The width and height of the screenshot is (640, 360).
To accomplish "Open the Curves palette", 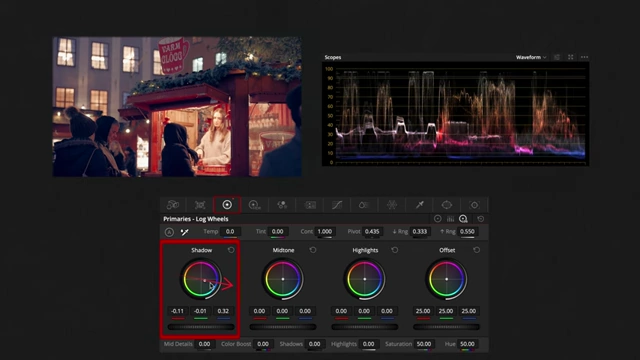I will tap(337, 204).
